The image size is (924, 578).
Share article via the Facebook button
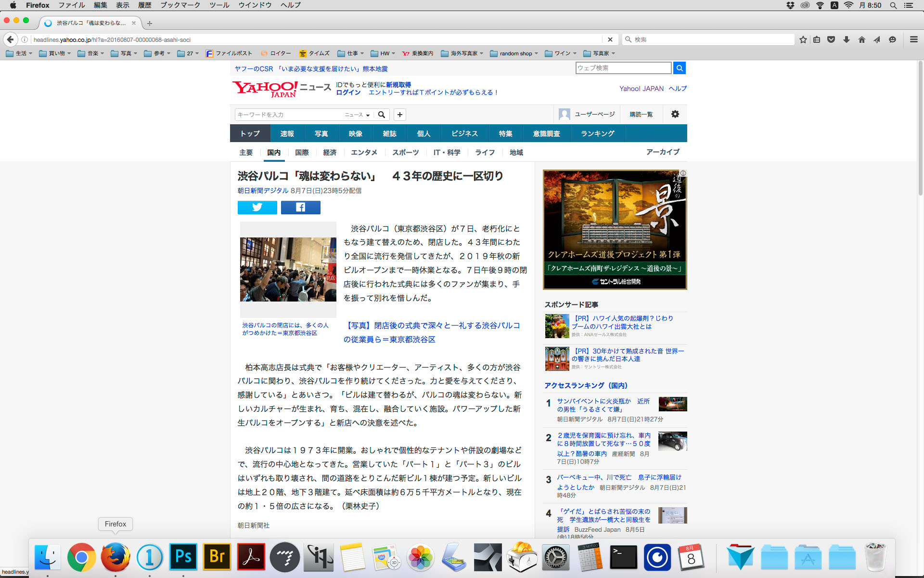(x=300, y=207)
